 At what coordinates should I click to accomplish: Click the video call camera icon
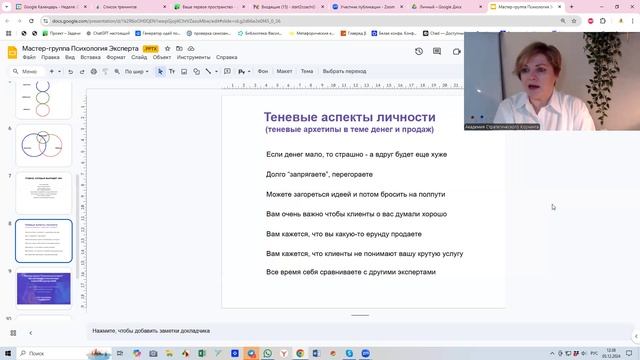point(456,51)
